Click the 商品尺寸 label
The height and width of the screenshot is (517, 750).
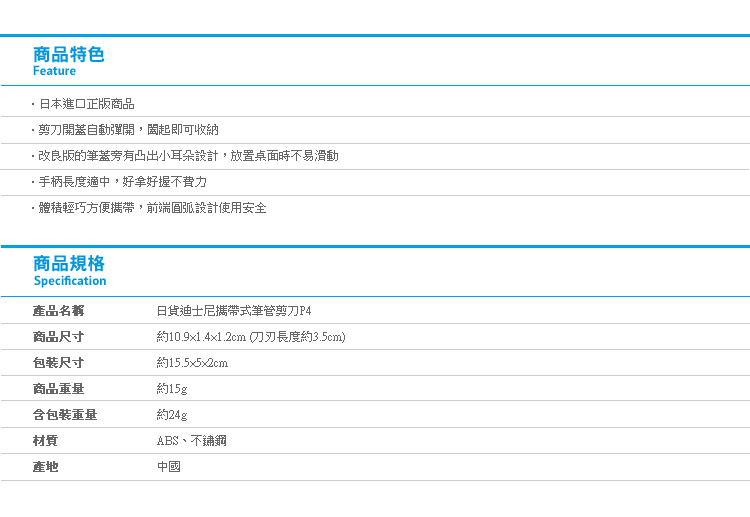click(x=58, y=337)
